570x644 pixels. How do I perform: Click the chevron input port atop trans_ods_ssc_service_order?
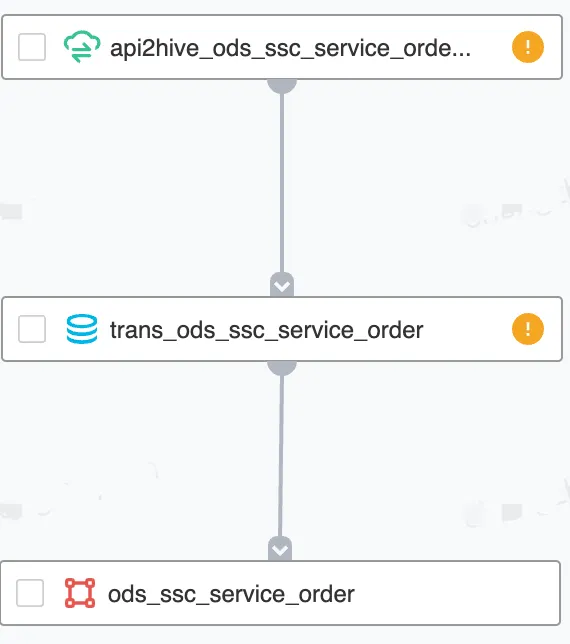[282, 285]
